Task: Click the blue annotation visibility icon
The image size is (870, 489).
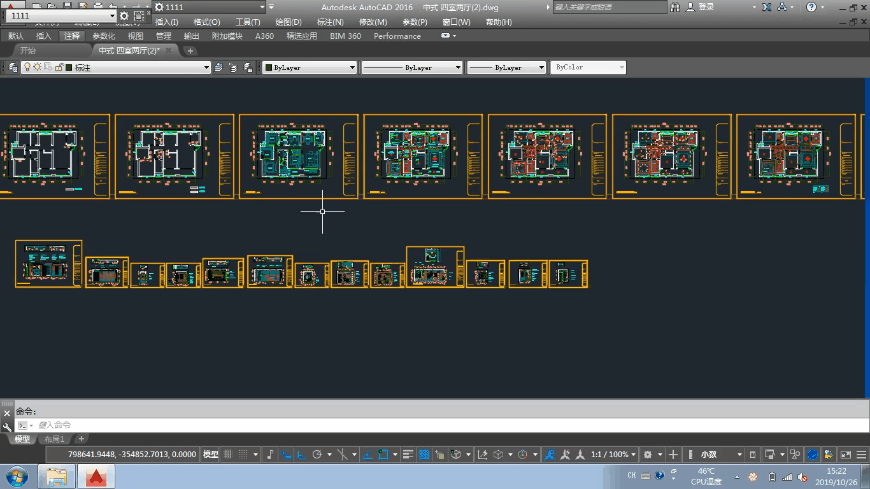Action: pyautogui.click(x=549, y=455)
